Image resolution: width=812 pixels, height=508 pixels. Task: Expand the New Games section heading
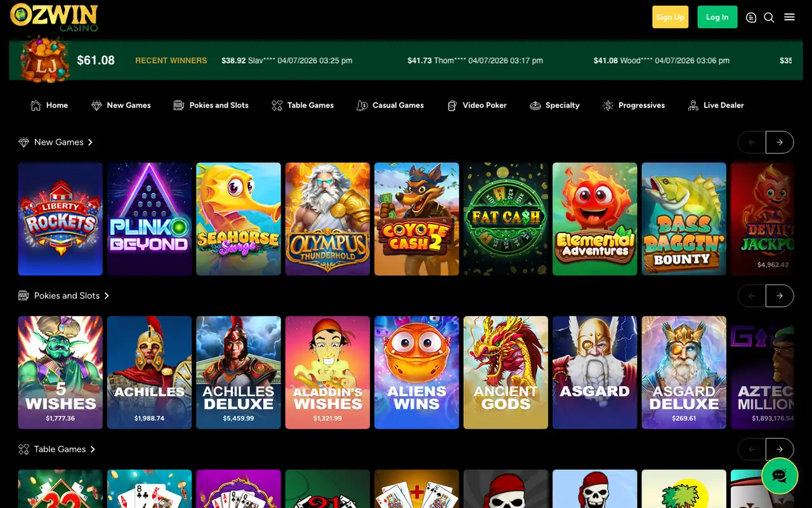pos(56,142)
